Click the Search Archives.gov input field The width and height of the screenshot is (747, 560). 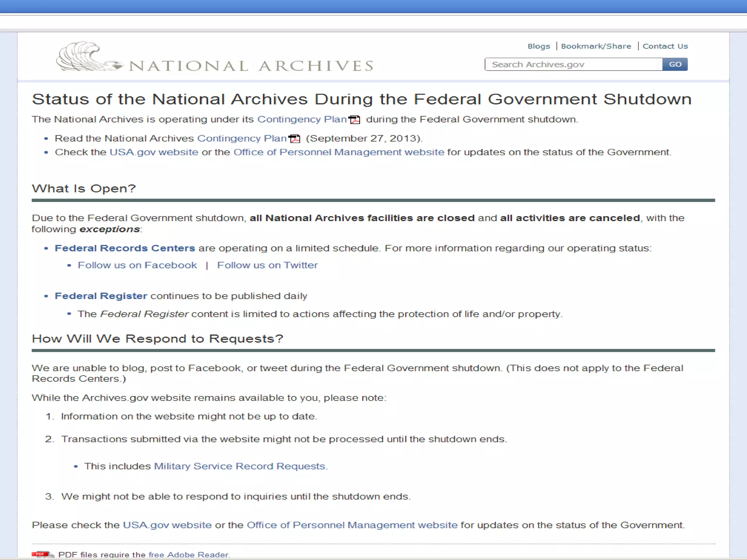pyautogui.click(x=573, y=65)
